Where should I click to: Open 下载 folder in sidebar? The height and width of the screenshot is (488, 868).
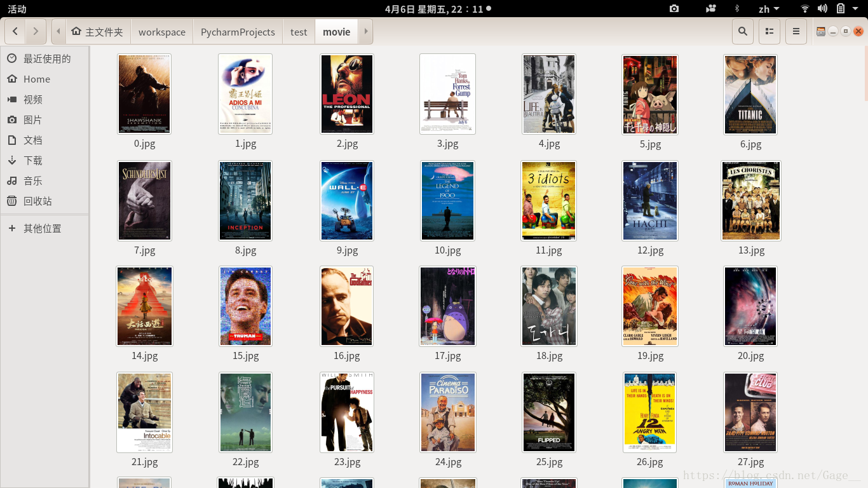[x=44, y=160]
